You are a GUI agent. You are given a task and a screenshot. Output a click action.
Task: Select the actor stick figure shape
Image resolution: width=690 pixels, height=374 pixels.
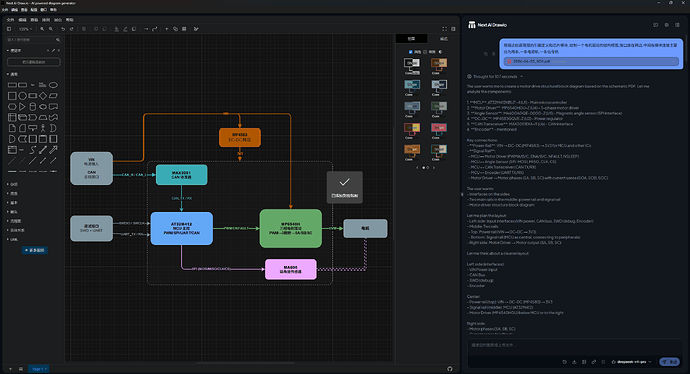[x=43, y=128]
